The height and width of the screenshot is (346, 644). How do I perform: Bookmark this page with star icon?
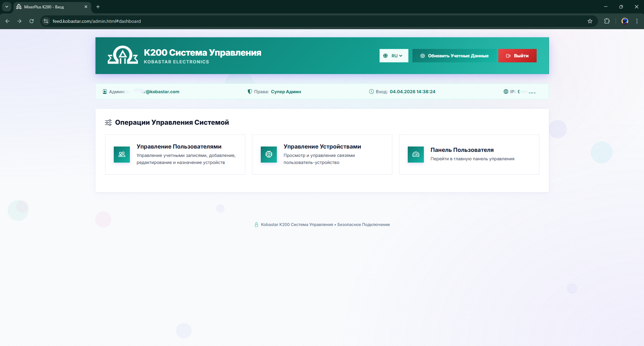tap(590, 21)
